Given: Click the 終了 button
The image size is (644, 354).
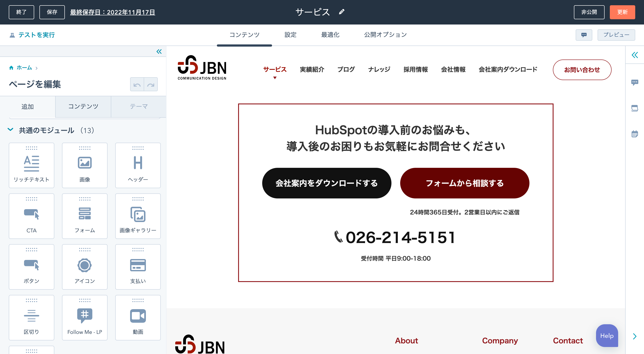Looking at the screenshot, I should click(x=21, y=12).
